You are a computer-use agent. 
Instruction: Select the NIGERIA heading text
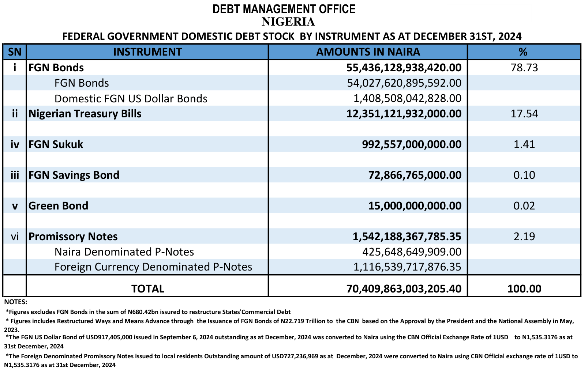coord(288,22)
